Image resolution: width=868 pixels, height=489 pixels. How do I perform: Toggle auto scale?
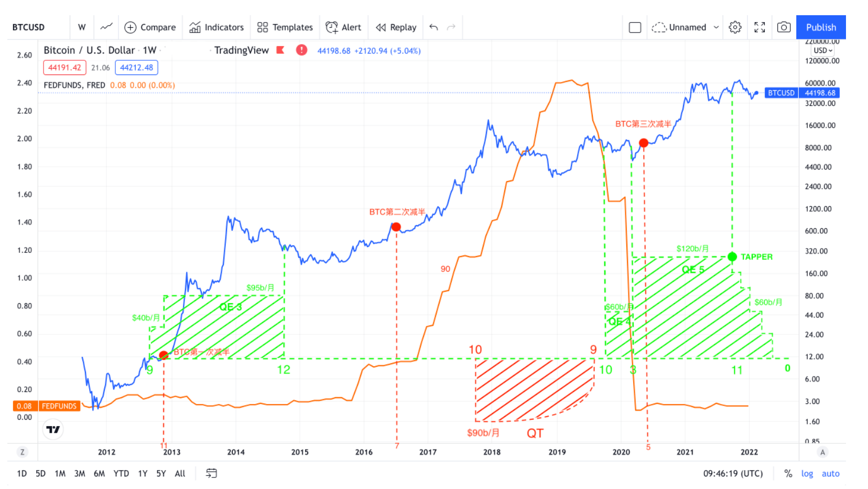tap(830, 473)
